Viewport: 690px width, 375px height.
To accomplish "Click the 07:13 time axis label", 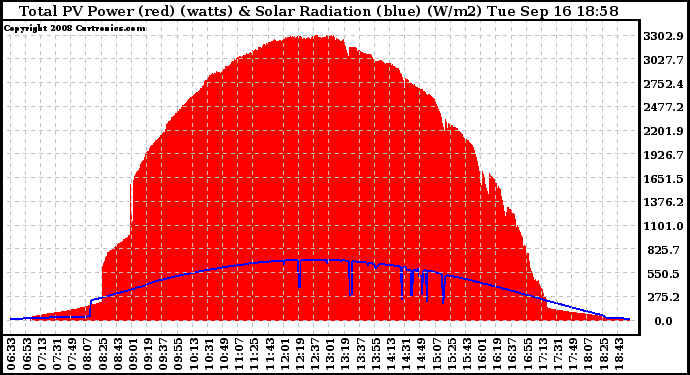I will coord(41,353).
